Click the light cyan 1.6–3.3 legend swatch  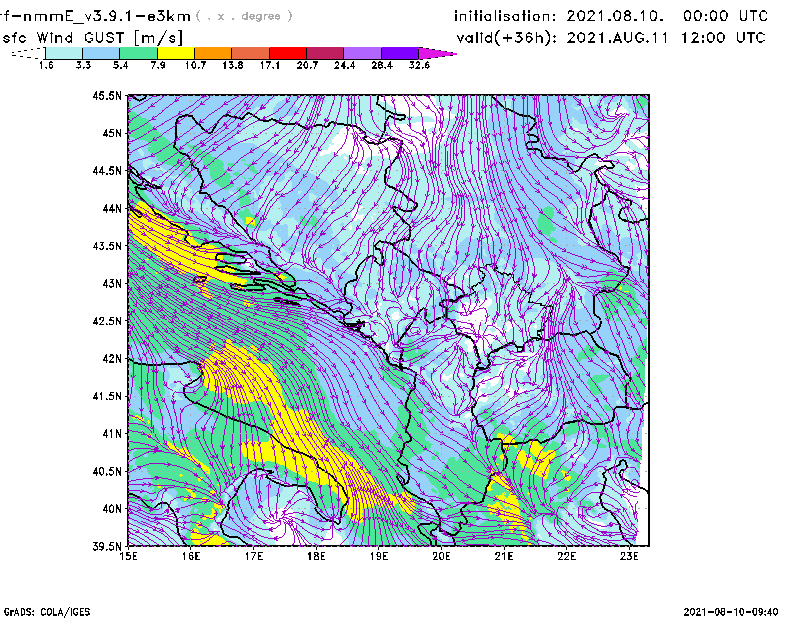tap(64, 53)
